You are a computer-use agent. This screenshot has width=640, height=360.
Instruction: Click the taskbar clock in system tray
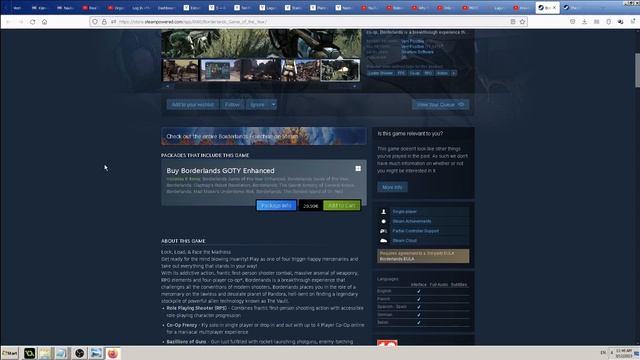[x=624, y=353]
